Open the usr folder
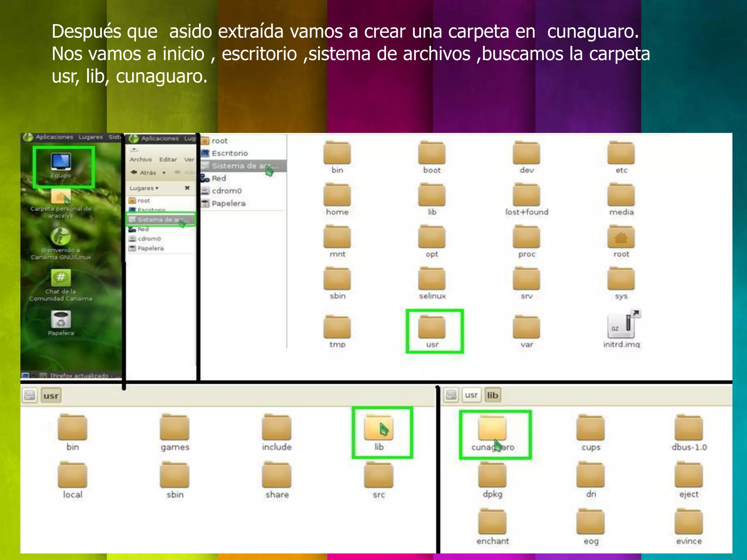Screen dimensions: 747x560 (x=432, y=331)
